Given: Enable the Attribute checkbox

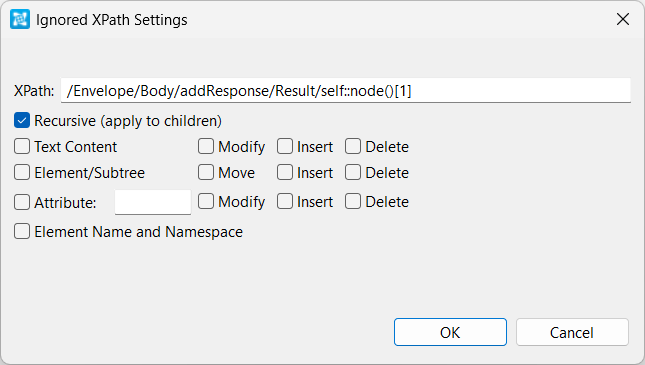Looking at the screenshot, I should pyautogui.click(x=22, y=202).
